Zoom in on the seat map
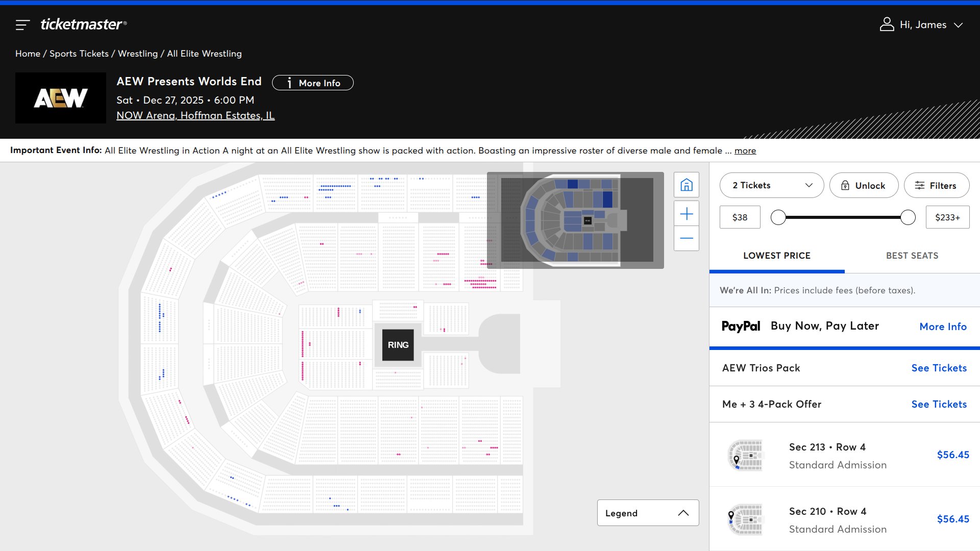The image size is (980, 551). 687,214
